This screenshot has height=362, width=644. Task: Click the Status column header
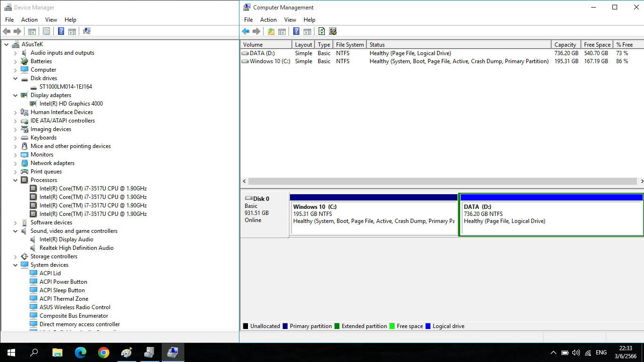[x=459, y=45]
